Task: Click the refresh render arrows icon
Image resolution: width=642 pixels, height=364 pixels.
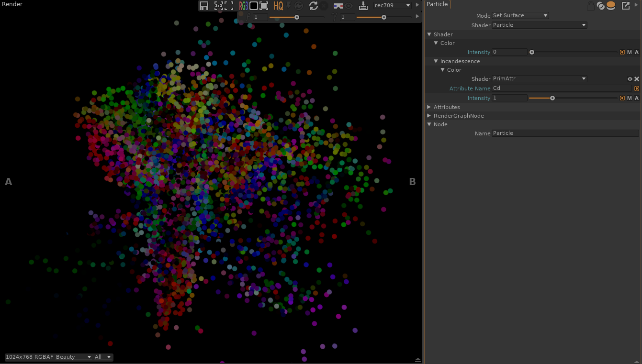Action: [314, 6]
